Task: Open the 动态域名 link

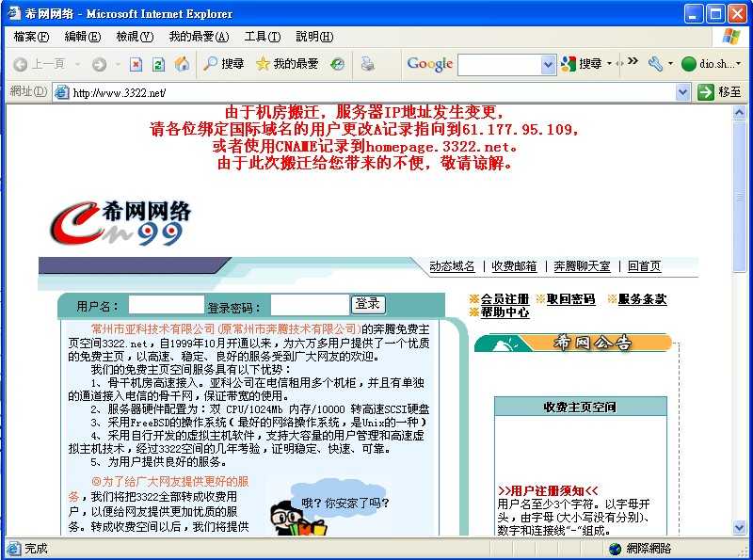Action: pyautogui.click(x=452, y=265)
